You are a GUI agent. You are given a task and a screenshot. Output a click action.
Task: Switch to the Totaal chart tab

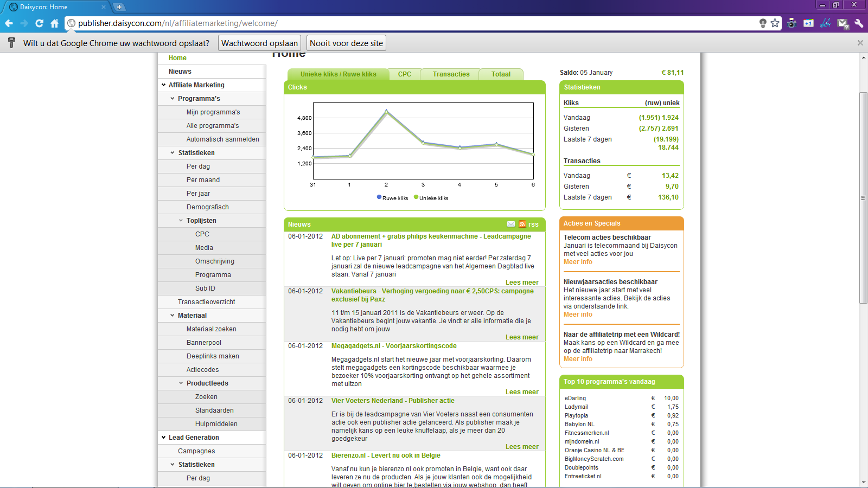pos(501,74)
